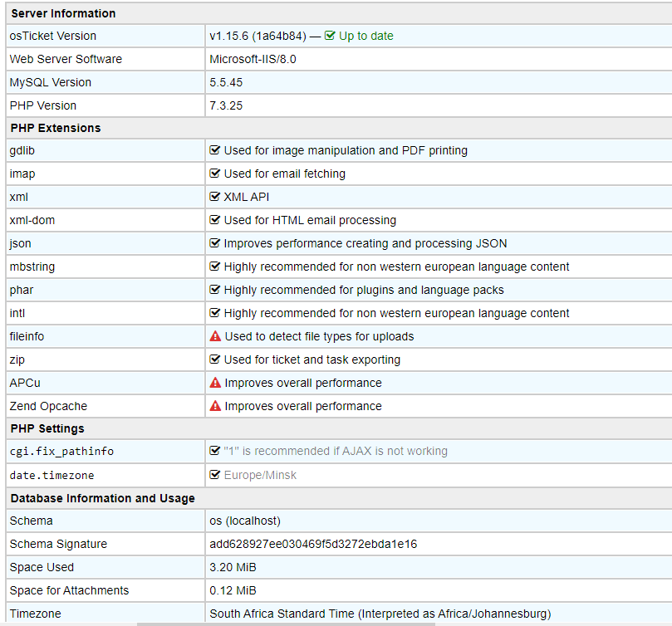Click the Database Information and Usage header
672x626 pixels.
coord(102,498)
